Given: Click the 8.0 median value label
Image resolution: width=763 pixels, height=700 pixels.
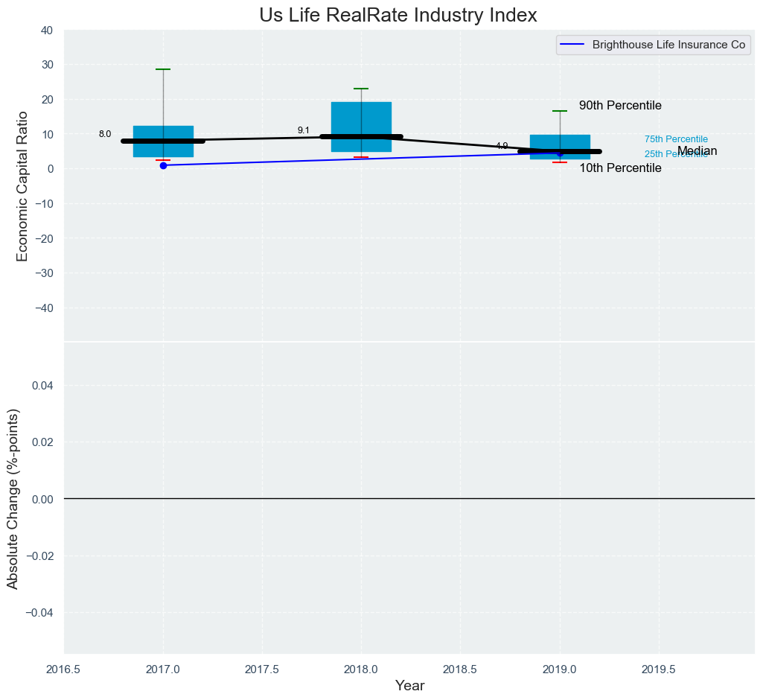Looking at the screenshot, I should (x=105, y=134).
